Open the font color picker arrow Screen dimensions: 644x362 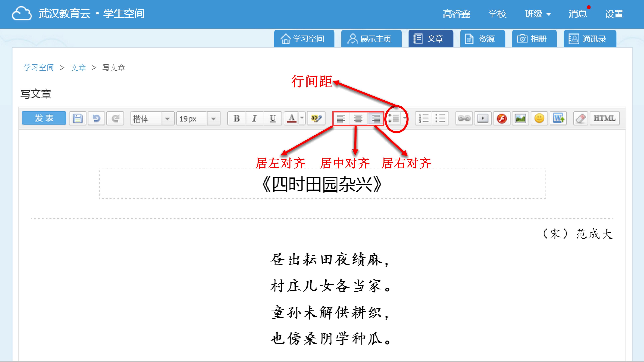(x=302, y=118)
